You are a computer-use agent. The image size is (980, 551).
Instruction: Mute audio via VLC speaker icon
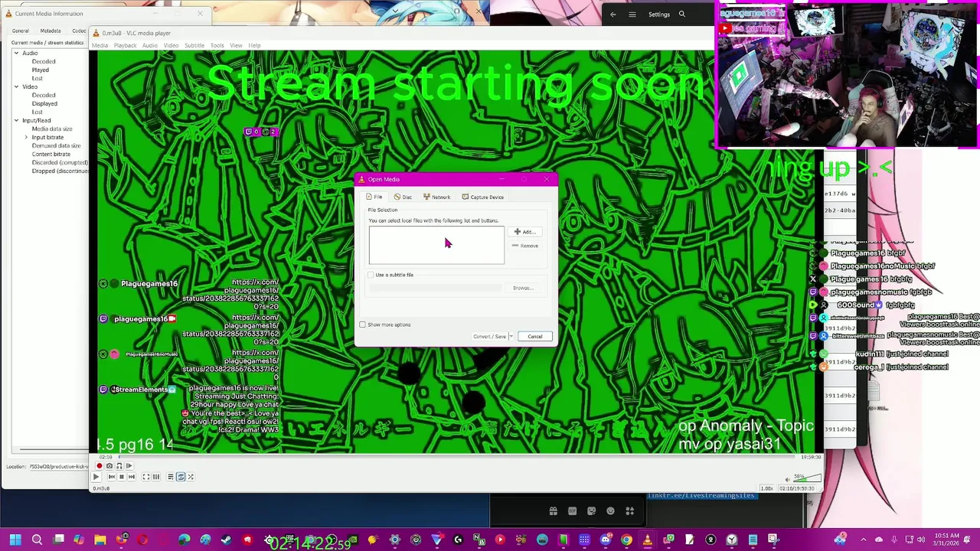[789, 480]
